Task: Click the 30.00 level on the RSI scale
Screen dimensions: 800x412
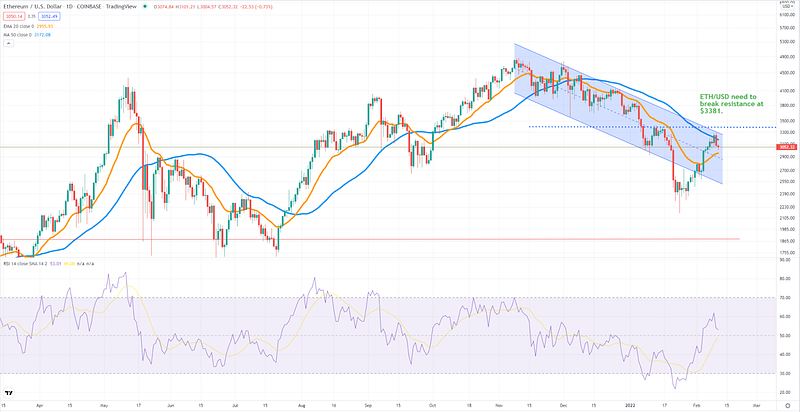Action: pos(783,373)
